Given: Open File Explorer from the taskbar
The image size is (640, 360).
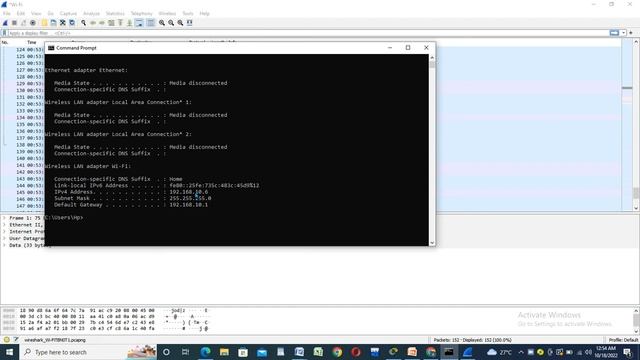Looking at the screenshot, I should [224, 352].
